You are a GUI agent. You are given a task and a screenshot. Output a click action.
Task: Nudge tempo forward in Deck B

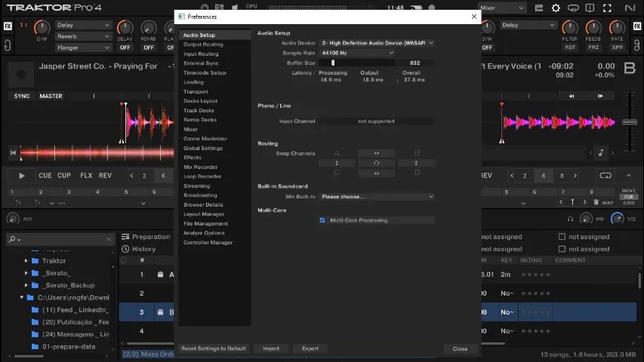pos(600,96)
